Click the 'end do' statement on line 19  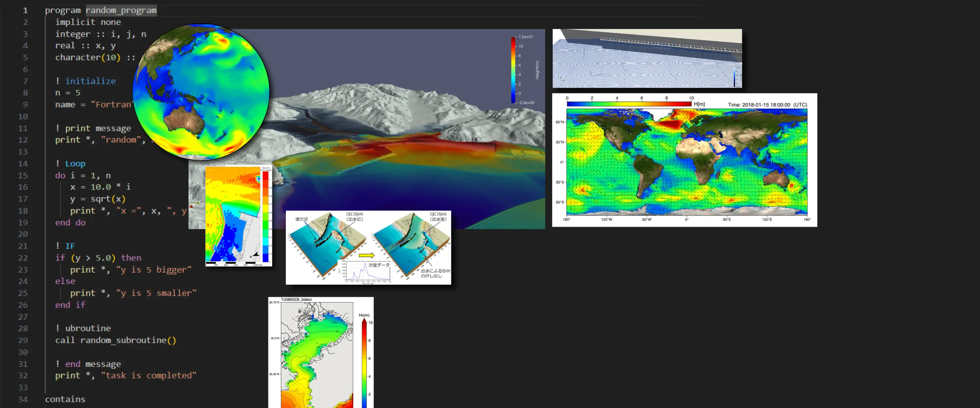pyautogui.click(x=70, y=222)
